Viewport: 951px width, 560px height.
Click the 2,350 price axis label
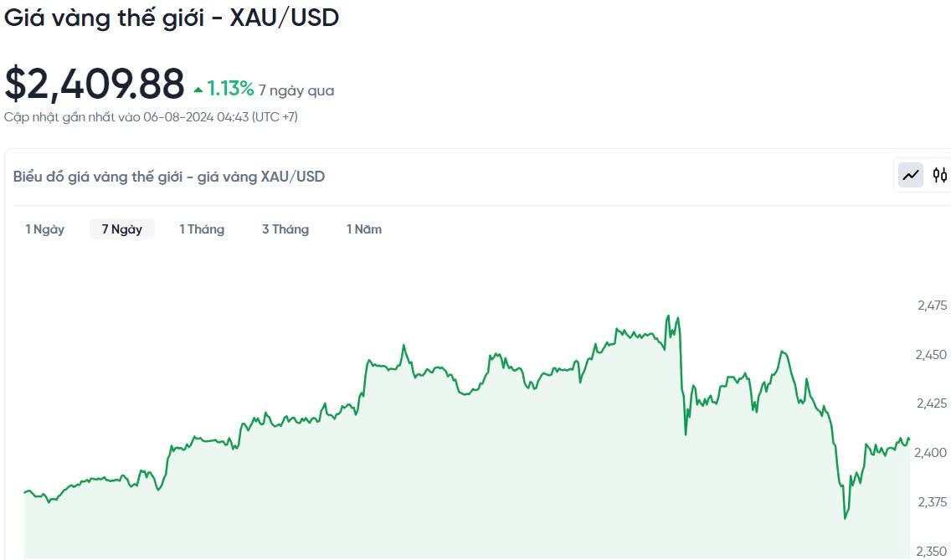[932, 552]
